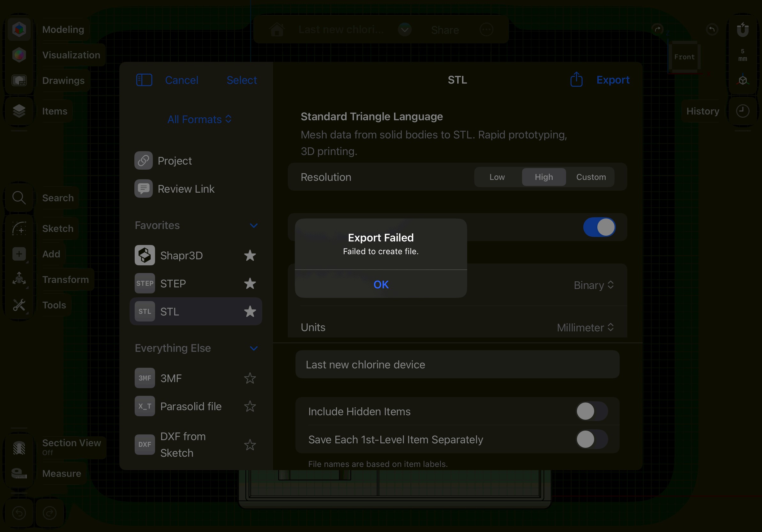Select the Shapr3D format icon
The width and height of the screenshot is (762, 532).
pyautogui.click(x=145, y=255)
